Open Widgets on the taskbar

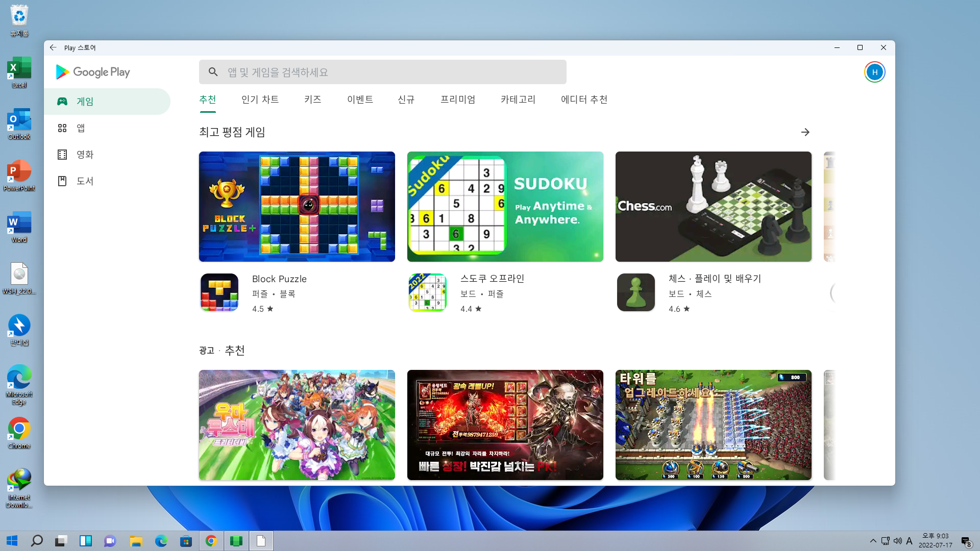[86, 541]
